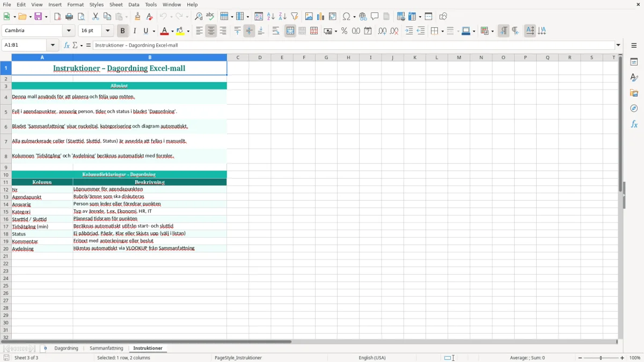
Task: Toggle the AutoFilter funnel
Action: point(295,17)
